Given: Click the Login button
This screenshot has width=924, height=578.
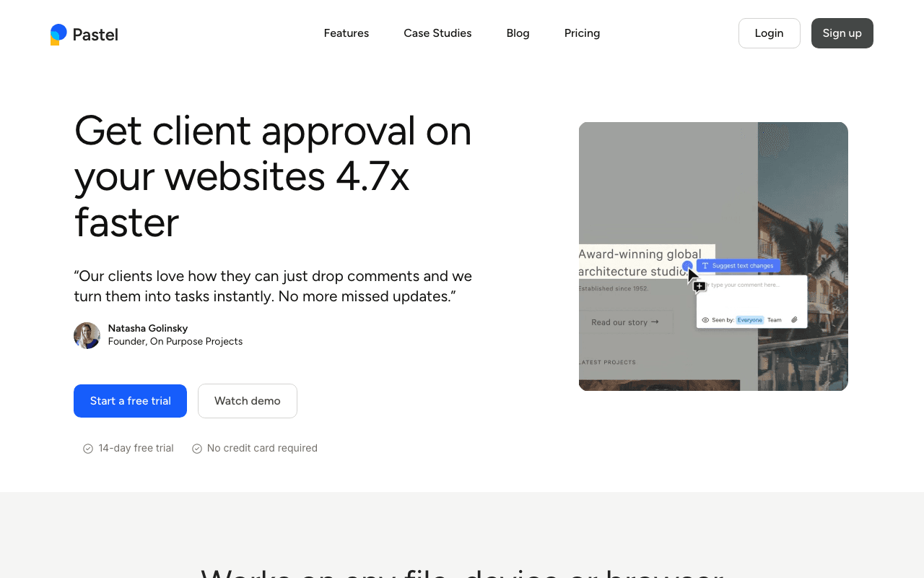Looking at the screenshot, I should coord(770,33).
